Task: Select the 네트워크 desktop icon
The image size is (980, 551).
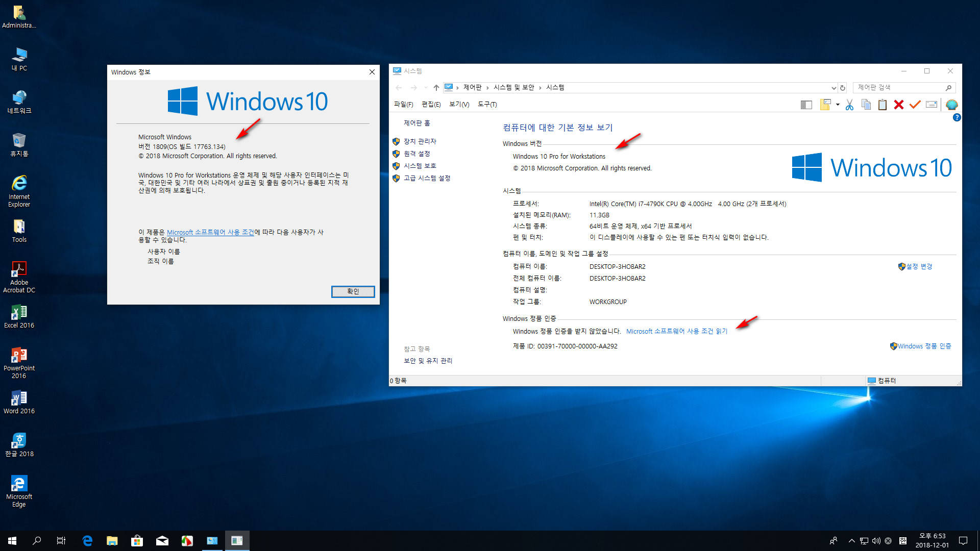Action: coord(19,102)
